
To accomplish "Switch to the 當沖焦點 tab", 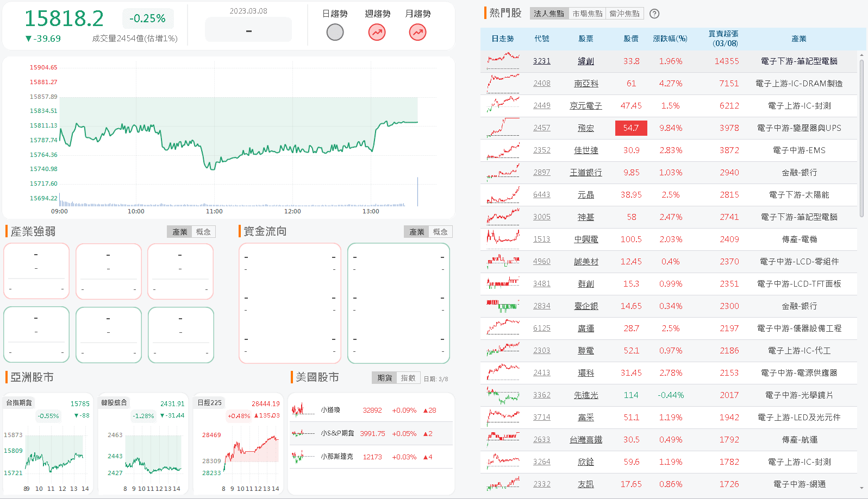I will (625, 14).
